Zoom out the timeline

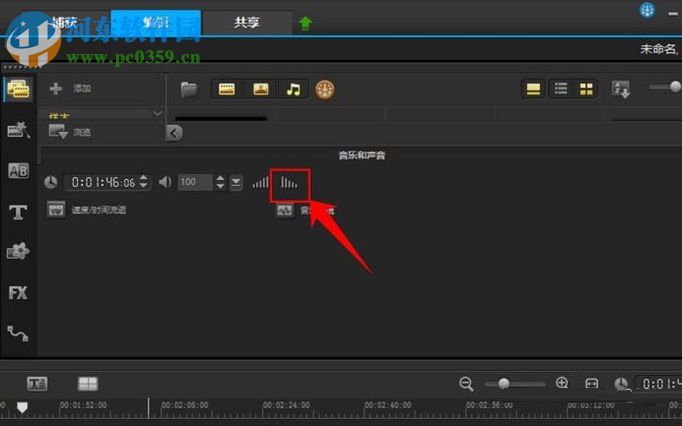tap(466, 384)
